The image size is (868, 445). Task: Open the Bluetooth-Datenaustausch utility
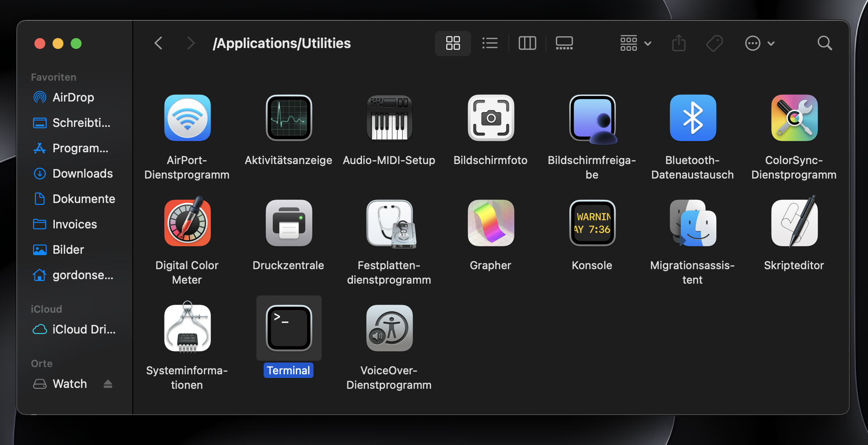coord(692,118)
